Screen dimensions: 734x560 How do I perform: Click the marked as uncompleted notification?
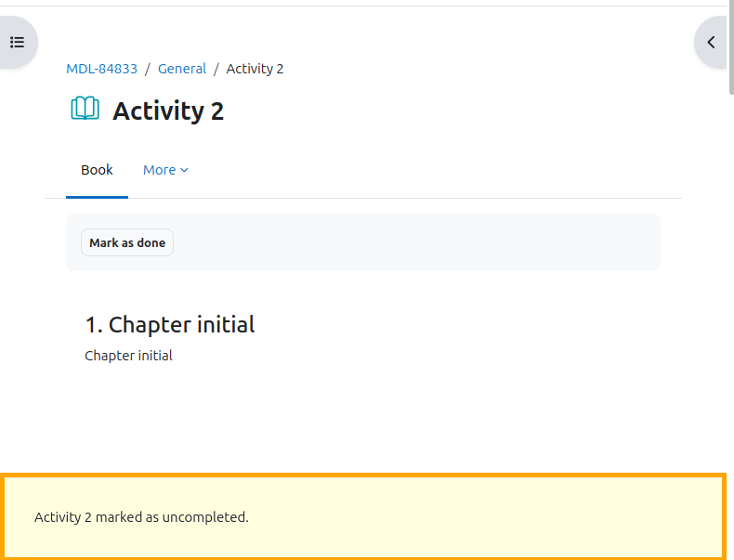tap(141, 517)
